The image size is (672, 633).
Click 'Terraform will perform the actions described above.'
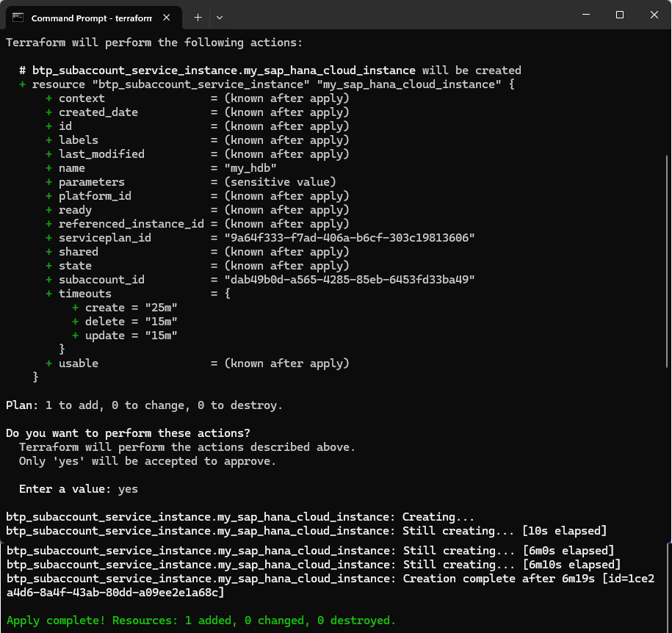[x=187, y=447]
